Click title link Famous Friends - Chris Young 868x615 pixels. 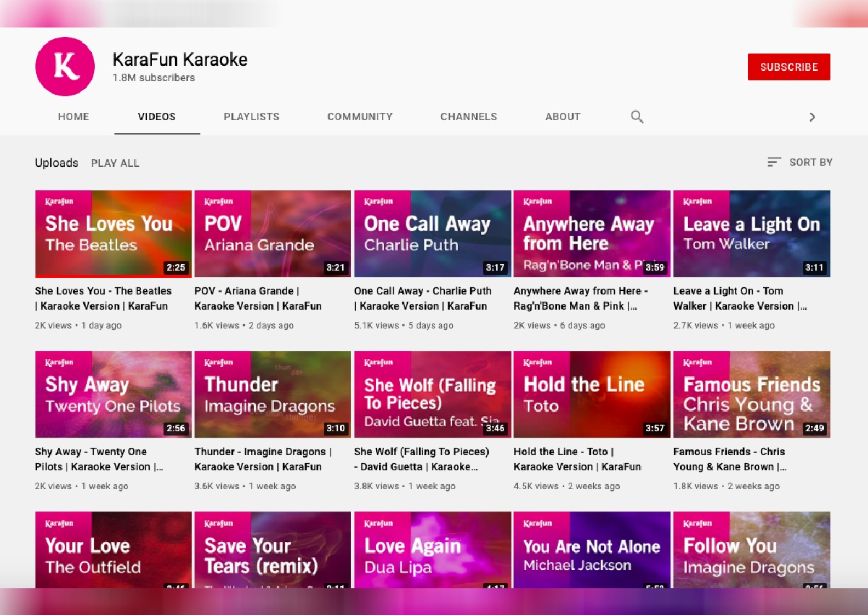[x=731, y=459]
